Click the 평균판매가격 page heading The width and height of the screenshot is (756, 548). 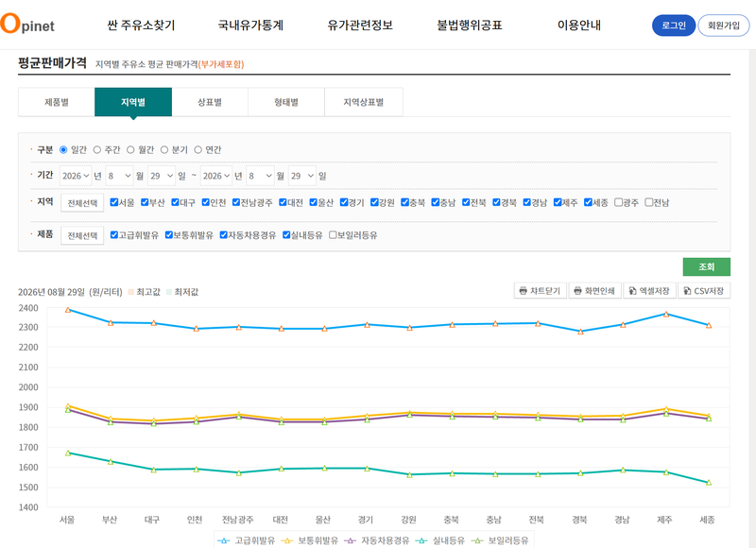(53, 62)
